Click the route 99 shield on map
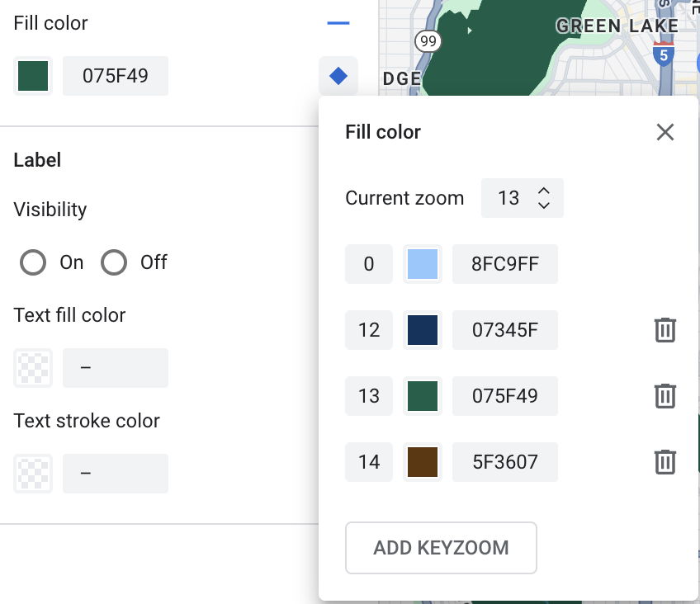 point(428,41)
